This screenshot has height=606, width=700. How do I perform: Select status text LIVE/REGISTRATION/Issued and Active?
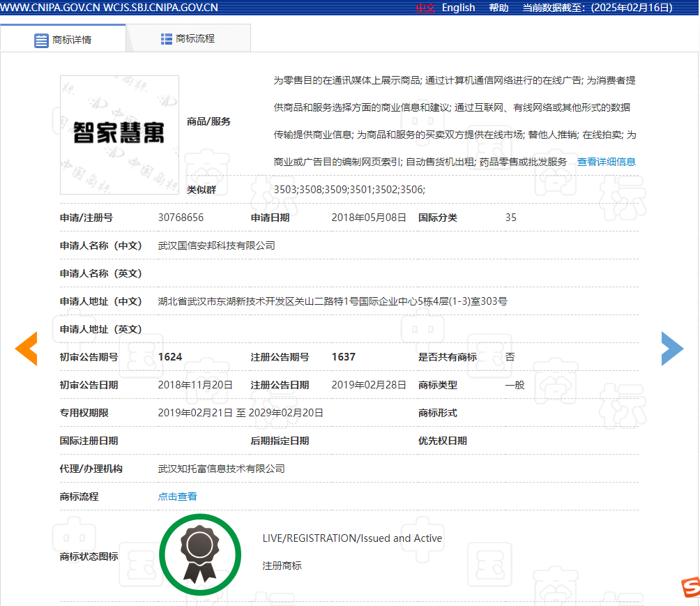click(352, 538)
